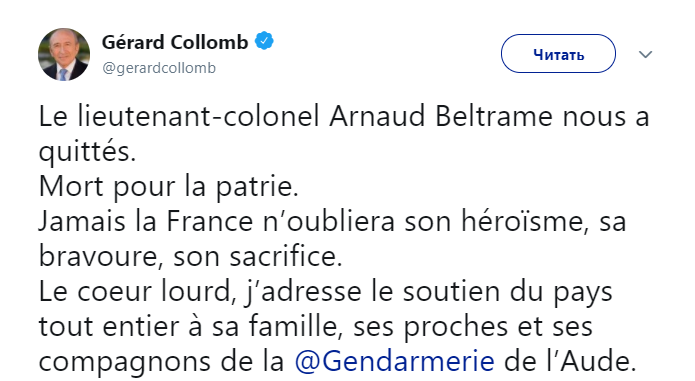Click the words 'Arnaud Beltrame' in the tweet
The width and height of the screenshot is (695, 381).
(441, 116)
